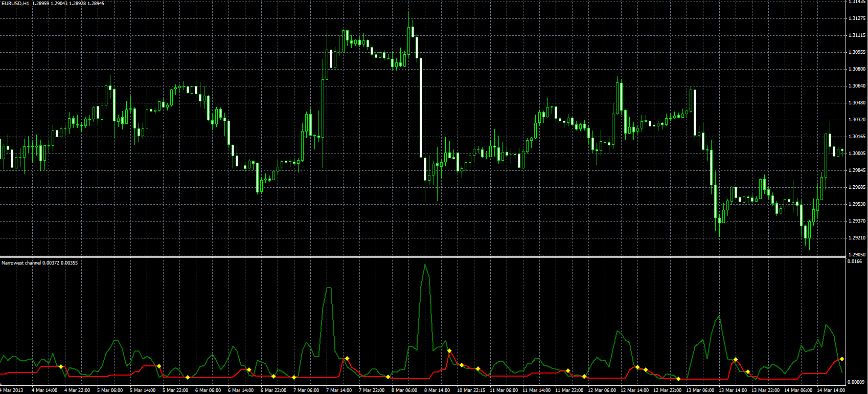The image size is (868, 394).
Task: Select the 1.29370 price axis label
Action: coord(857,221)
